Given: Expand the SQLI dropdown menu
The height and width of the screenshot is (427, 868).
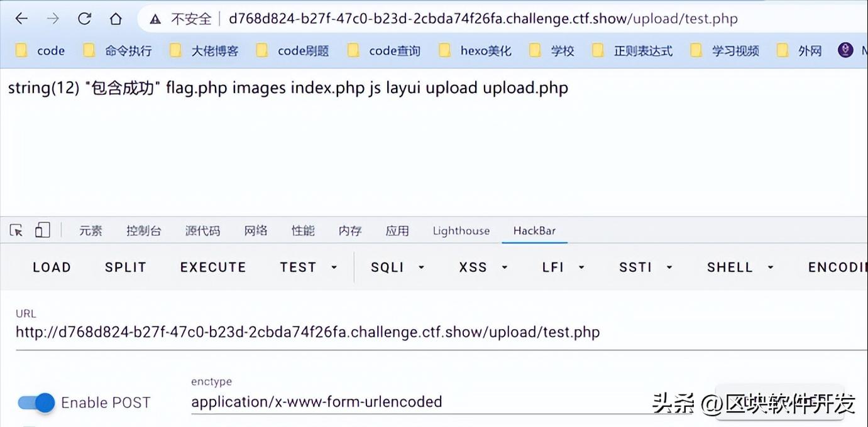Looking at the screenshot, I should pyautogui.click(x=397, y=267).
